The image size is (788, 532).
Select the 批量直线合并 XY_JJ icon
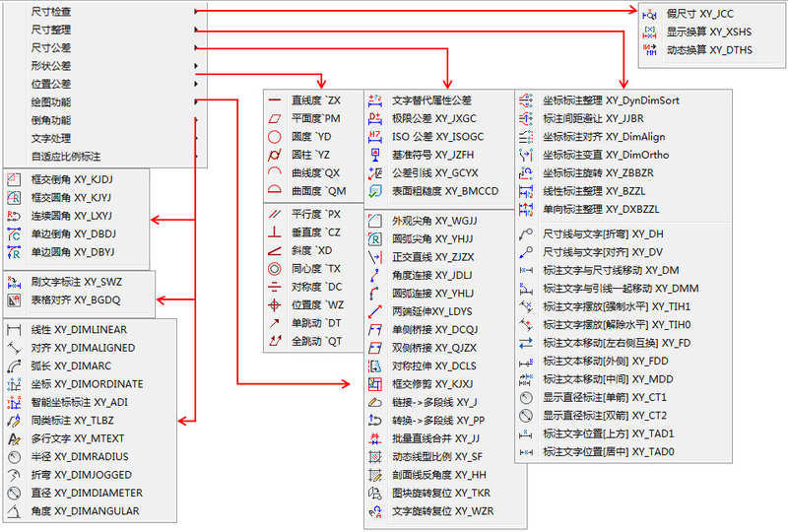pos(374,438)
